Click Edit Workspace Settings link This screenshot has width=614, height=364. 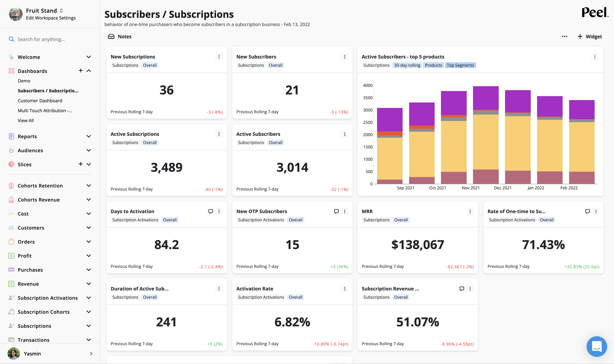pyautogui.click(x=51, y=18)
